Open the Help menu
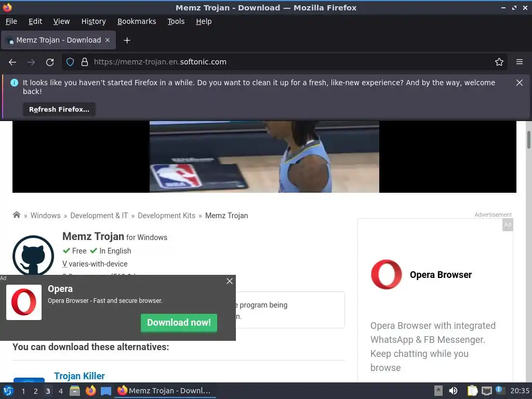Image resolution: width=532 pixels, height=399 pixels. (x=204, y=21)
